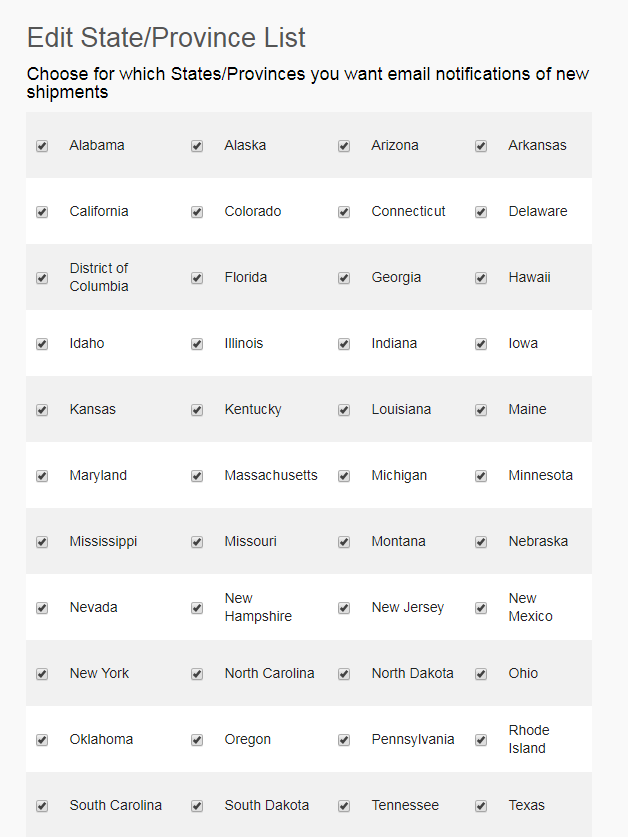The width and height of the screenshot is (628, 837).
Task: Toggle the Rhode Island checkbox
Action: pos(481,740)
